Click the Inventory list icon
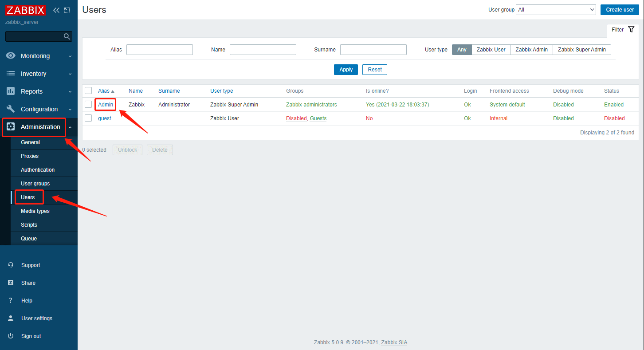 (11, 74)
